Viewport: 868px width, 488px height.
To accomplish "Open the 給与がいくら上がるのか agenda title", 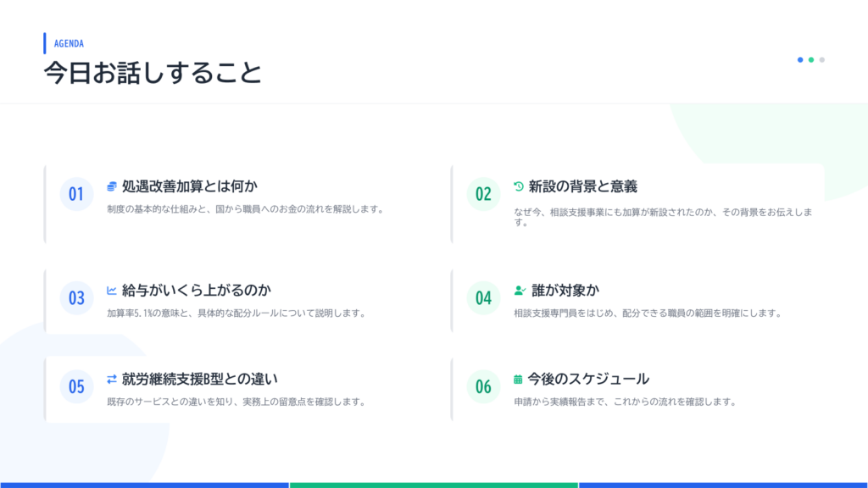I will (x=196, y=291).
